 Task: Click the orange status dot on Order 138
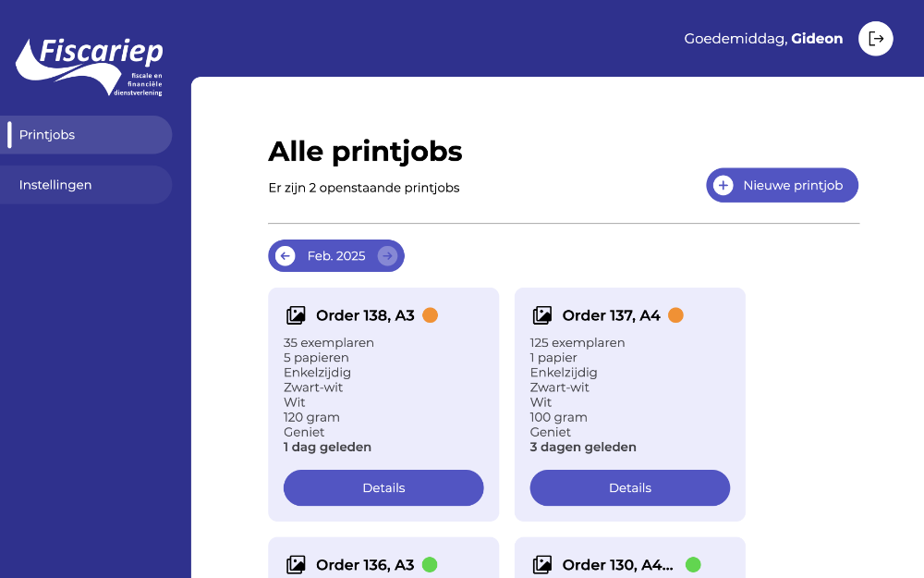tap(430, 314)
